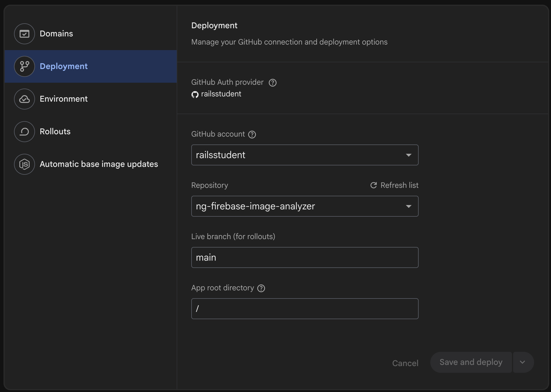Click the Refresh list link

tap(394, 185)
